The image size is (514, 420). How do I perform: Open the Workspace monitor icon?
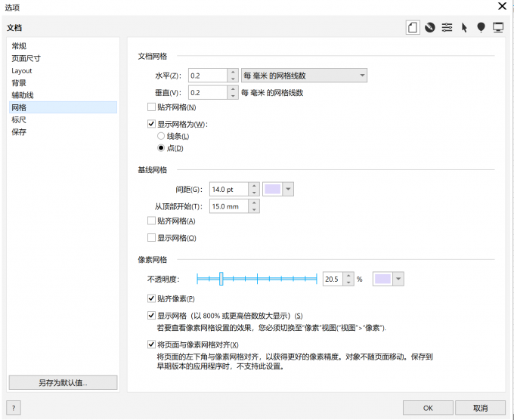(x=498, y=27)
